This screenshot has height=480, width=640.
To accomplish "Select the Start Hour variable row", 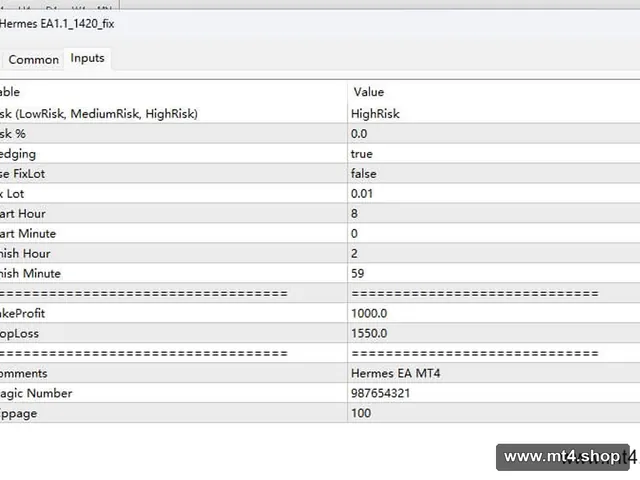I will pos(173,213).
